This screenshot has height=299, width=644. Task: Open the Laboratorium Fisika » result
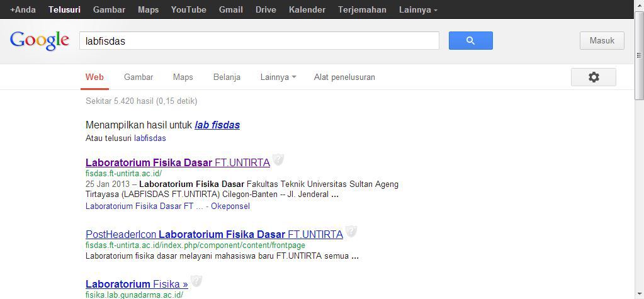click(137, 284)
